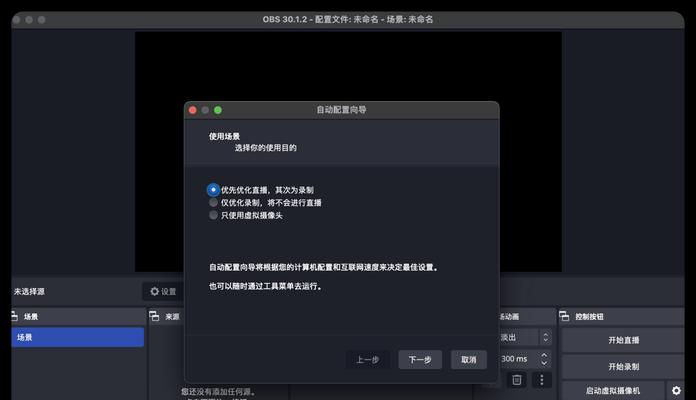This screenshot has height=400, width=696.
Task: Select 场景 item in scenes list
Action: point(78,337)
